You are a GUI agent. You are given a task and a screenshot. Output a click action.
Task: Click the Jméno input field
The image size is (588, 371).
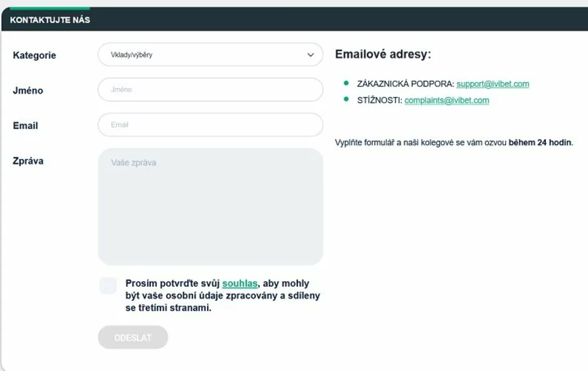pyautogui.click(x=210, y=90)
